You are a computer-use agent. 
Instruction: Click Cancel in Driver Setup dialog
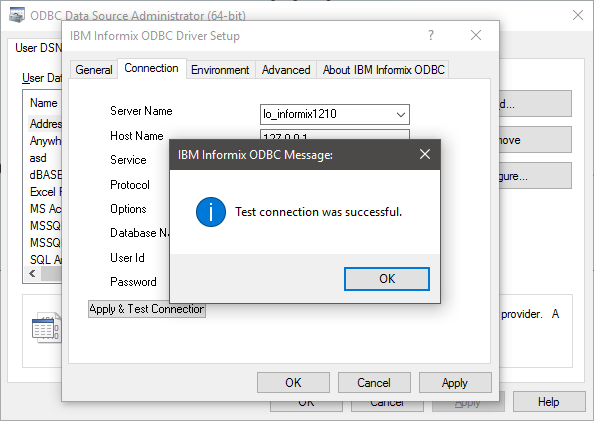tap(374, 383)
